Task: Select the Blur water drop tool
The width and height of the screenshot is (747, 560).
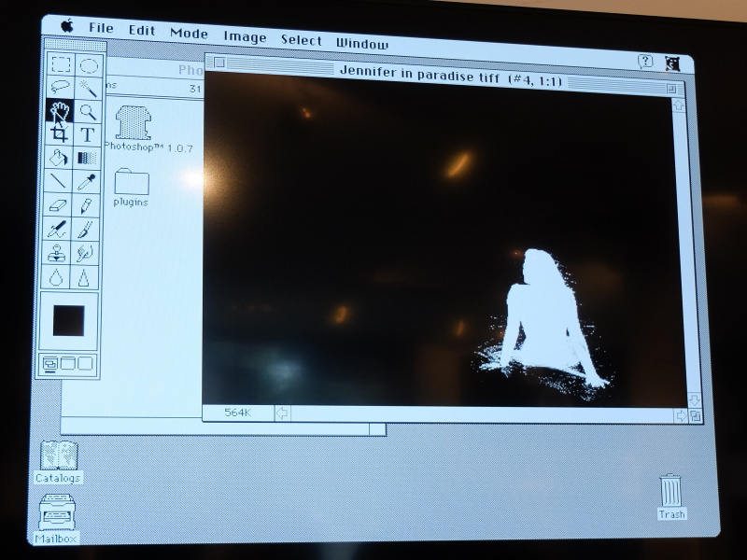Action: [56, 276]
